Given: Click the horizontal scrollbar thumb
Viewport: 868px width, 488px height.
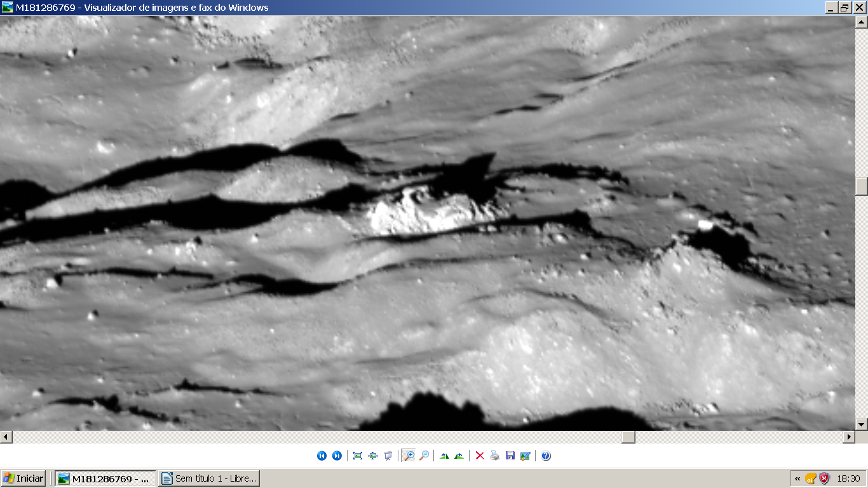Looking at the screenshot, I should 628,437.
